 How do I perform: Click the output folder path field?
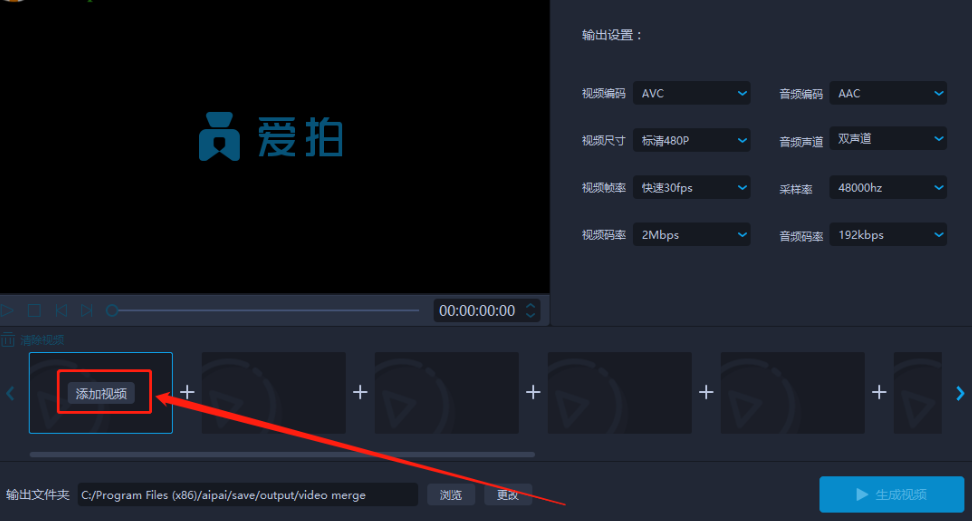pos(247,495)
